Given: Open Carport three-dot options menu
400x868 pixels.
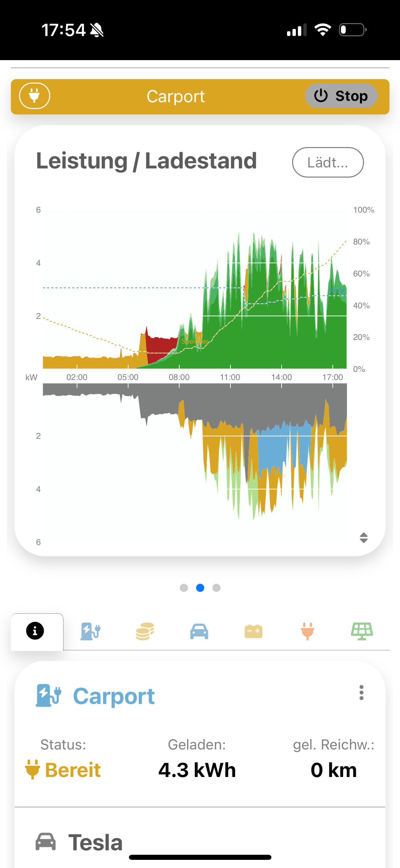Looking at the screenshot, I should 361,692.
